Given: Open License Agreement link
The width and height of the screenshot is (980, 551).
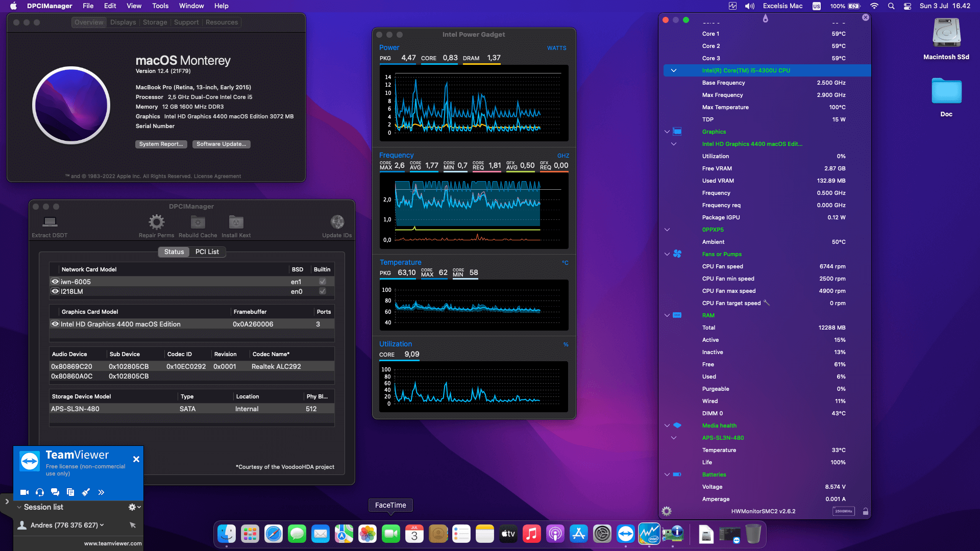Looking at the screenshot, I should click(217, 177).
